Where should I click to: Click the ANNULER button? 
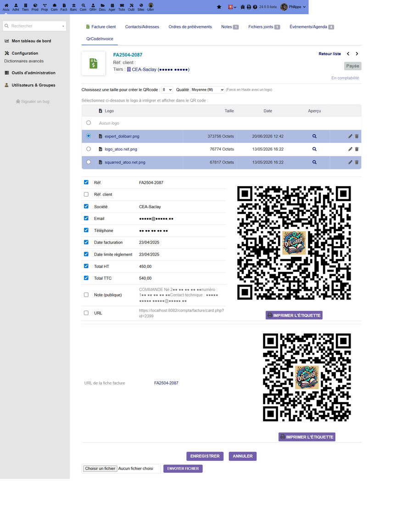click(x=243, y=456)
